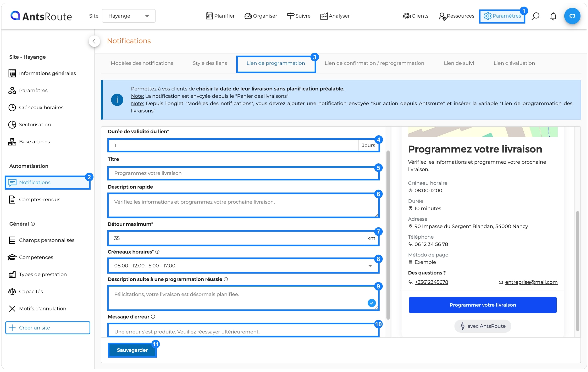The height and width of the screenshot is (372, 588).
Task: Go to Organiser in top navigation
Action: (x=261, y=16)
